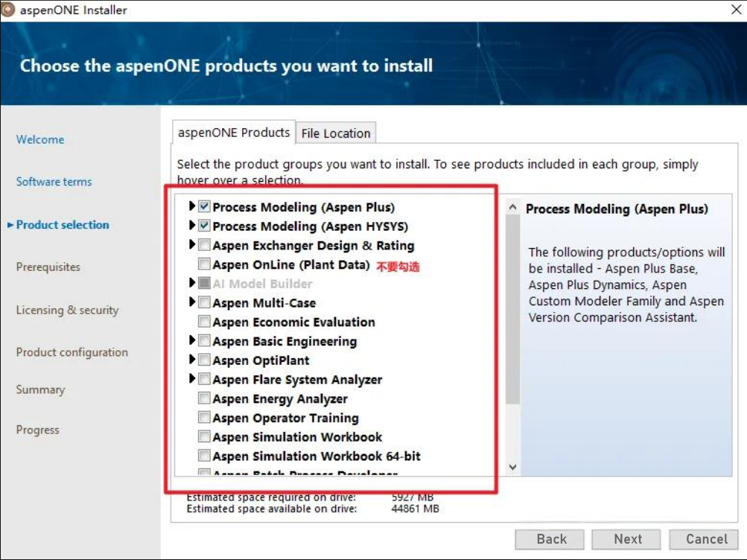Uncheck Process Modeling (Aspen HYSYS) checkbox
This screenshot has height=560, width=747.
(x=204, y=225)
